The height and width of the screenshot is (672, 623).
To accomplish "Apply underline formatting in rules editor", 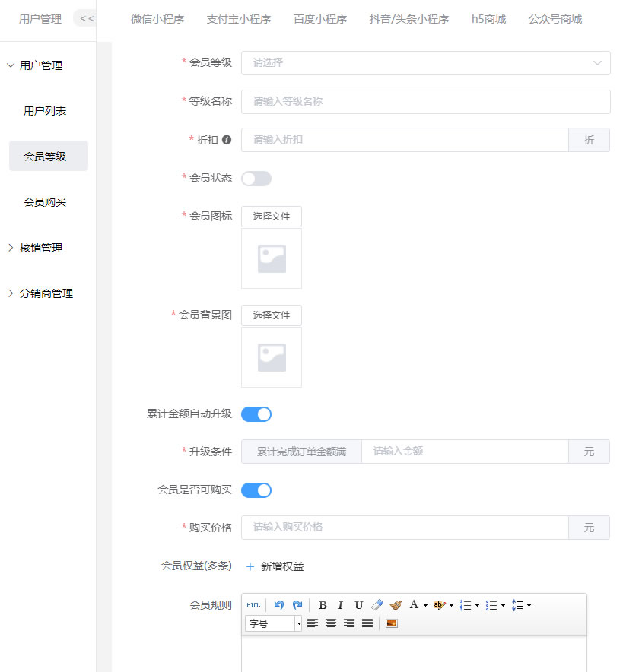I will 359,605.
